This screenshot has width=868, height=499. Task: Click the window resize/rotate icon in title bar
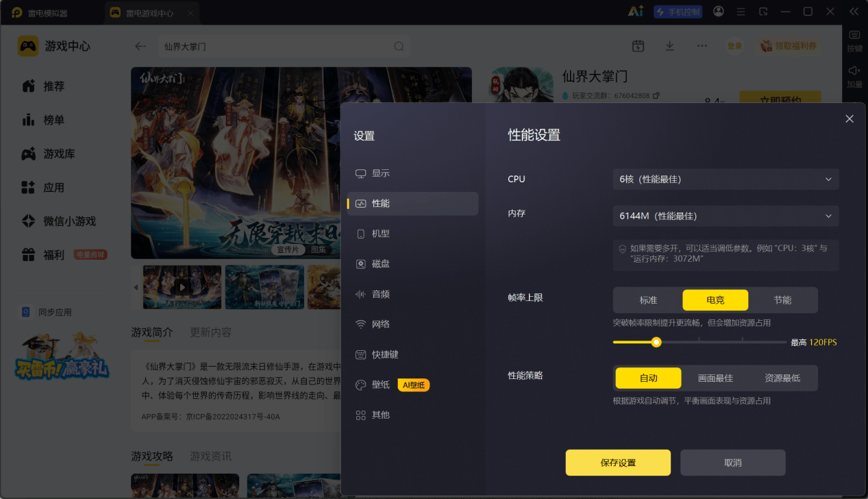pyautogui.click(x=763, y=12)
